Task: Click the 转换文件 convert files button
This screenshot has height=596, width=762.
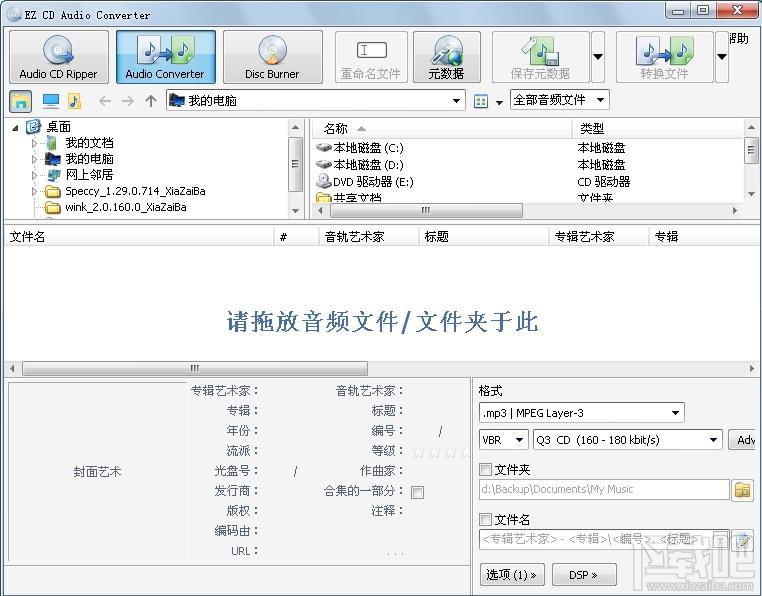Action: [664, 57]
